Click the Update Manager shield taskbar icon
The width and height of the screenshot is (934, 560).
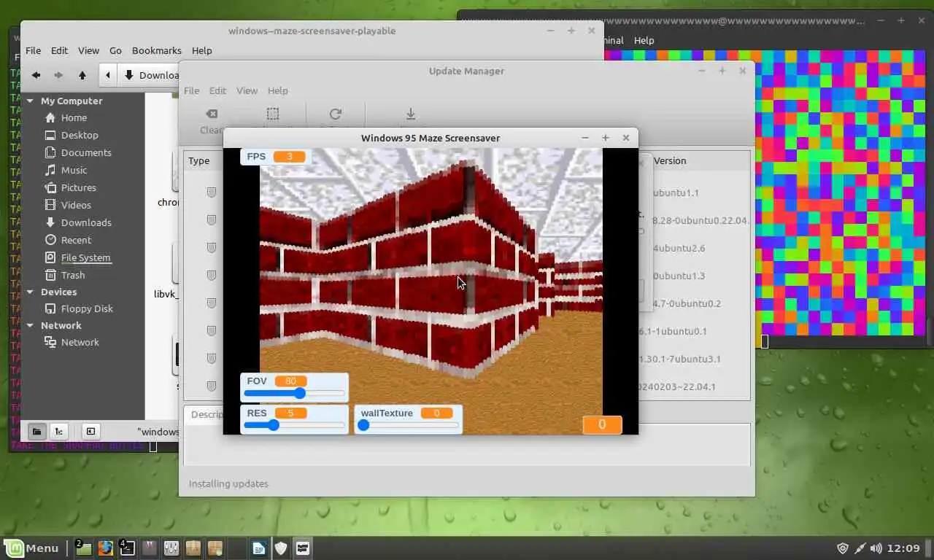point(281,548)
